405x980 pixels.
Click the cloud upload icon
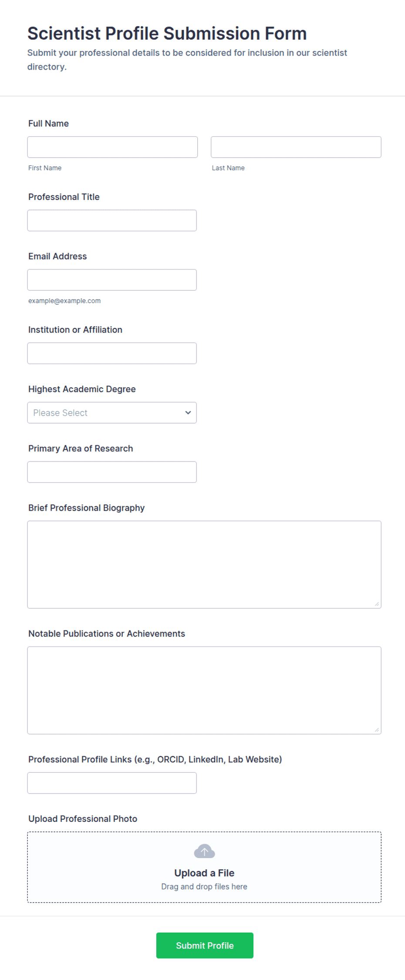coord(204,851)
